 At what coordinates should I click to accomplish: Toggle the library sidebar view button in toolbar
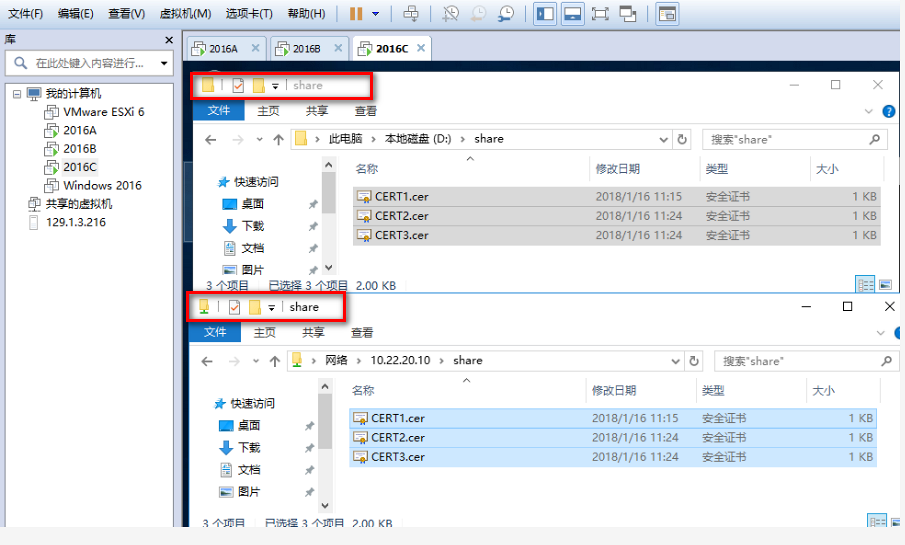pyautogui.click(x=545, y=14)
